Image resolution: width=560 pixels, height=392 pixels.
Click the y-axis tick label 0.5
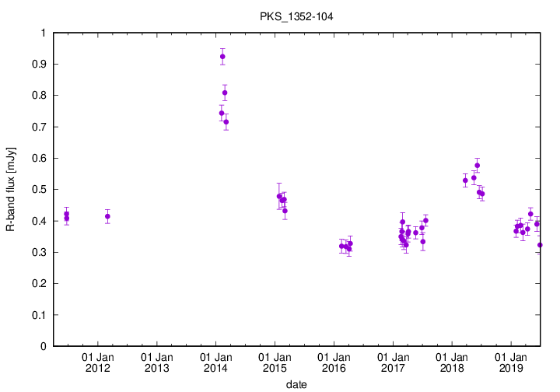click(x=37, y=190)
